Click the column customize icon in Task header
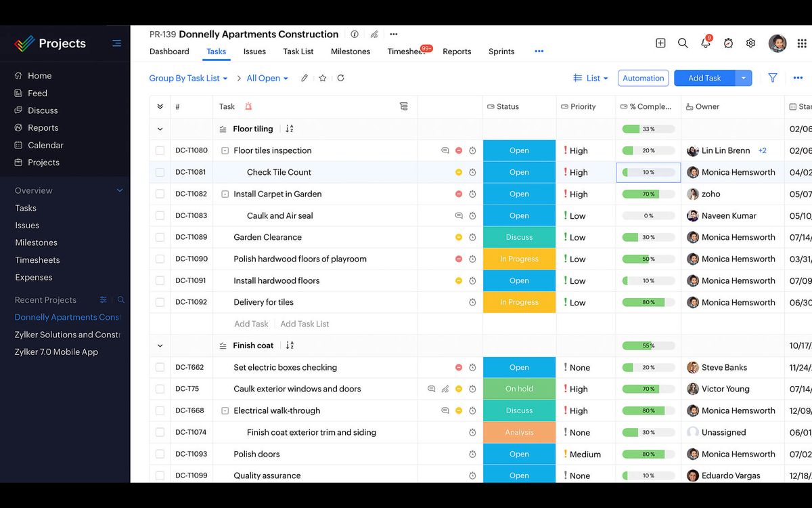The image size is (812, 508). pos(404,106)
